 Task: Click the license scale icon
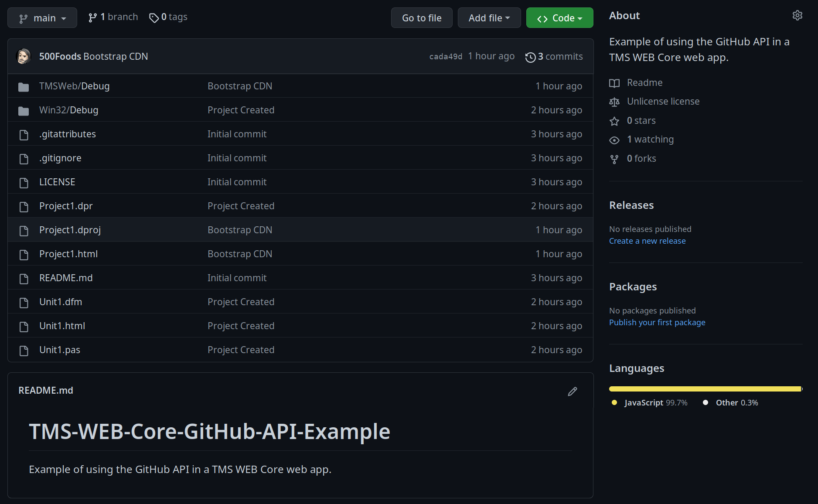[x=614, y=102]
